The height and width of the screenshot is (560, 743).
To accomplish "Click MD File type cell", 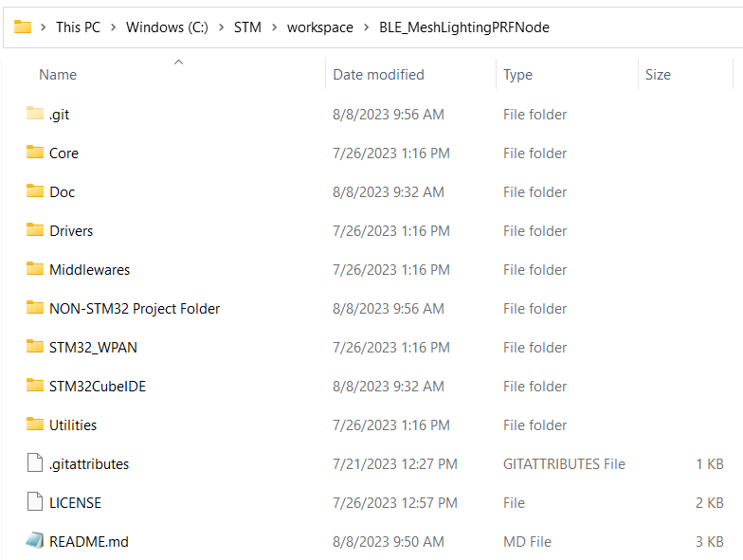I will pyautogui.click(x=527, y=542).
